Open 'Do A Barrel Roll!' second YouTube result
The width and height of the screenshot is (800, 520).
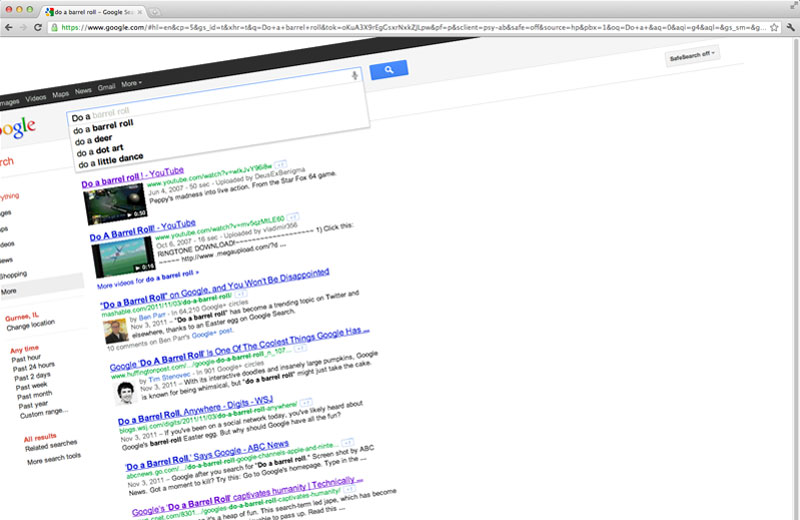pyautogui.click(x=142, y=230)
